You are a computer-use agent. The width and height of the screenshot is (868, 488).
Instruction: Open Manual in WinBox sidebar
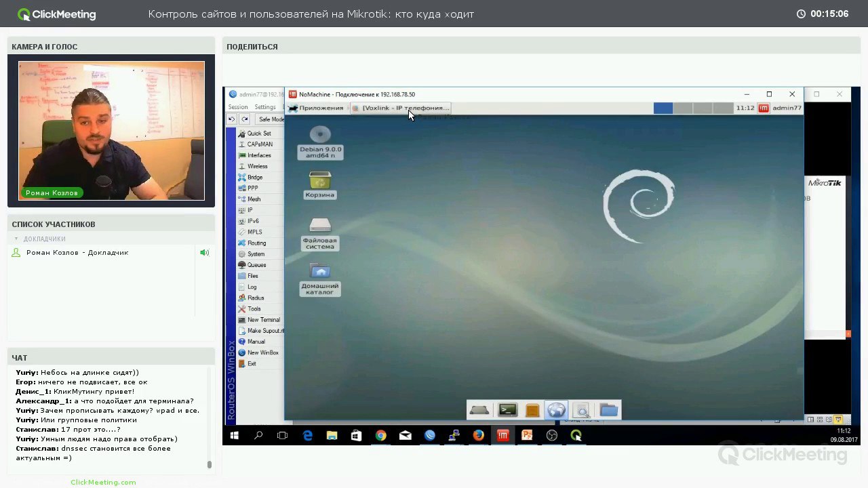click(252, 342)
